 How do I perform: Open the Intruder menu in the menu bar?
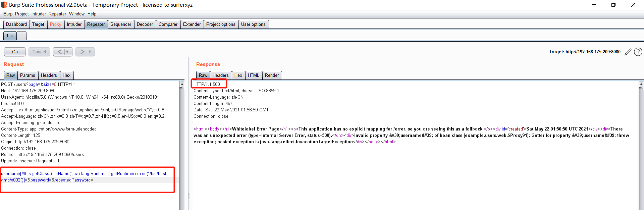pos(39,14)
